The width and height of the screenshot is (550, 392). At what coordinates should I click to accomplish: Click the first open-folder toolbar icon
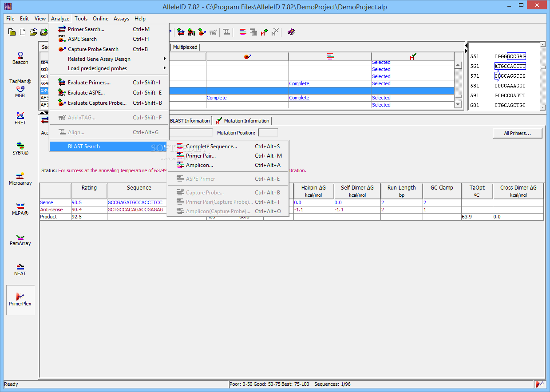click(x=33, y=32)
